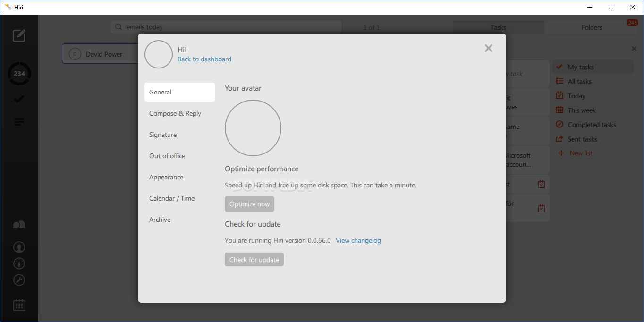The height and width of the screenshot is (322, 644).
Task: Close the tasks panel with small X
Action: click(634, 49)
